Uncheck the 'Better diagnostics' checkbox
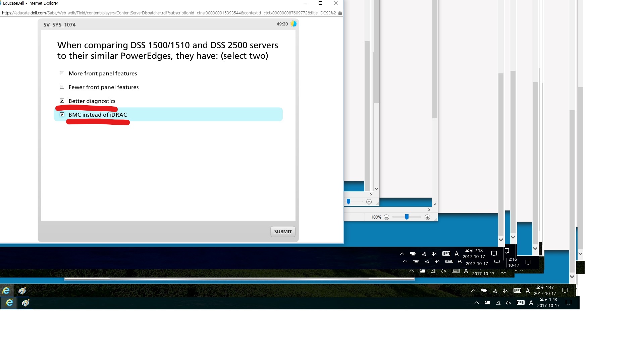 62,101
